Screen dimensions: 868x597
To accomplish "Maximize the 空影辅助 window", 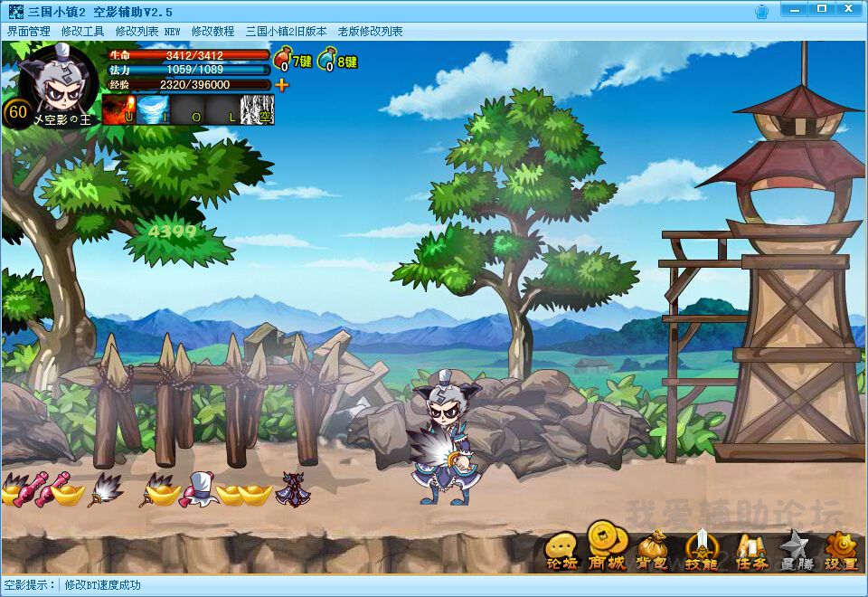I will click(x=822, y=8).
